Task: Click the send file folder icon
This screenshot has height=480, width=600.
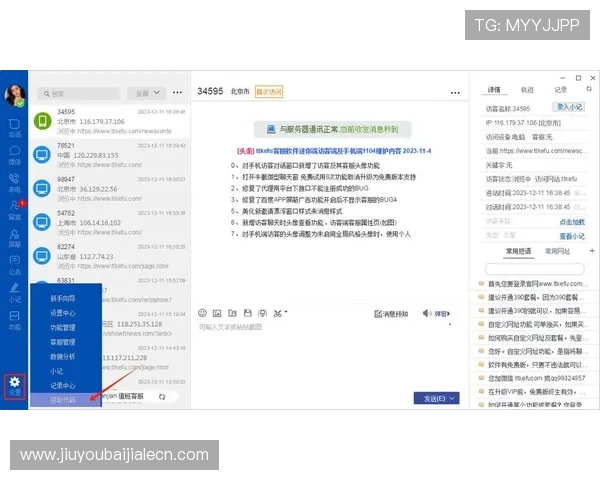Action: pos(232,313)
